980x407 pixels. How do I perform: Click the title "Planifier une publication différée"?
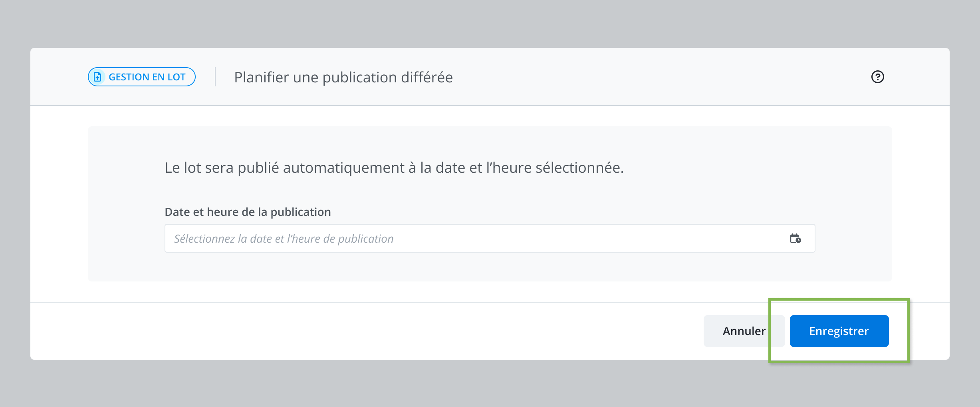(x=343, y=77)
